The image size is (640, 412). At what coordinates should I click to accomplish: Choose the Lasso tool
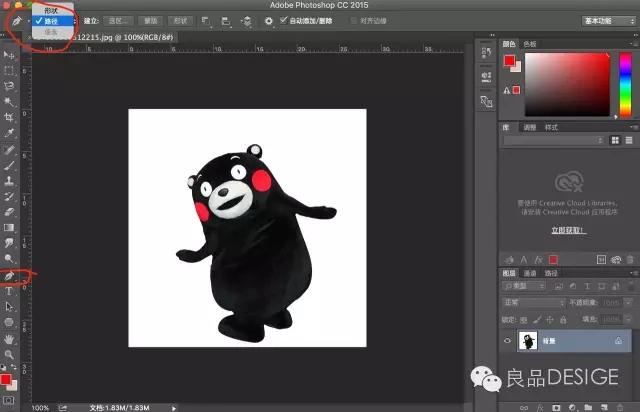[9, 86]
